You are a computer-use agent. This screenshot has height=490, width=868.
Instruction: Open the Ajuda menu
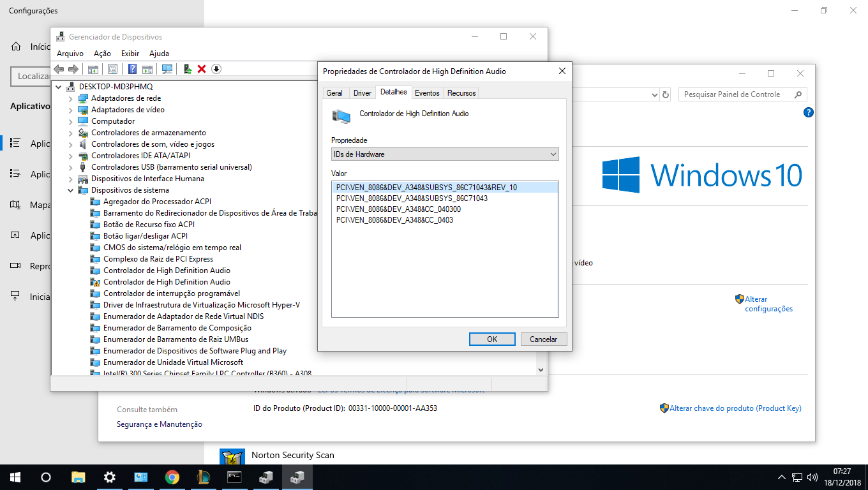point(159,54)
